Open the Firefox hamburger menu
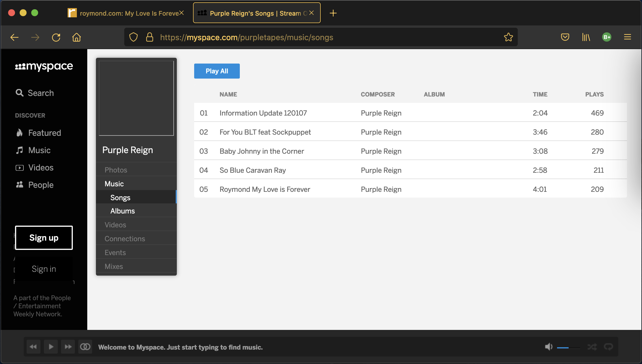The image size is (642, 364). pos(628,37)
